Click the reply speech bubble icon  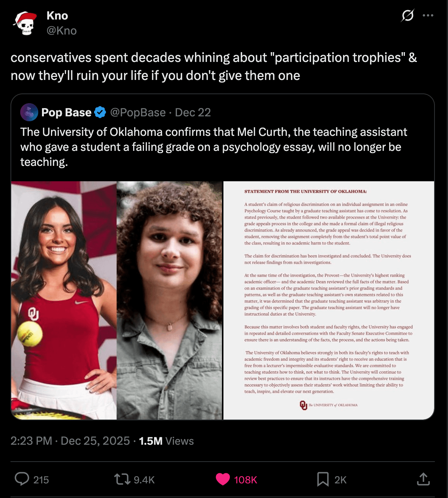tap(22, 479)
